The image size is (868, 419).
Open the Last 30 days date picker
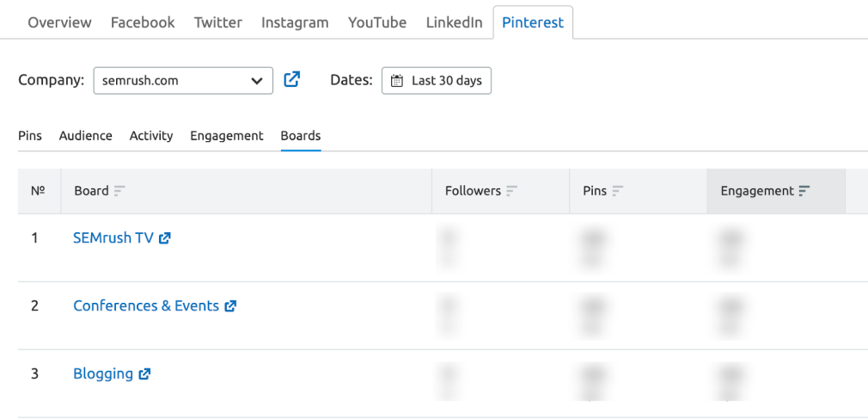(437, 80)
